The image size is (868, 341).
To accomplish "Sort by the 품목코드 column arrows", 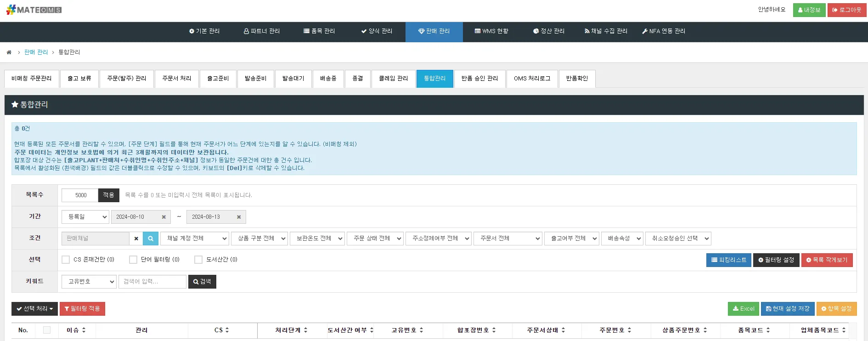I will coord(768,330).
